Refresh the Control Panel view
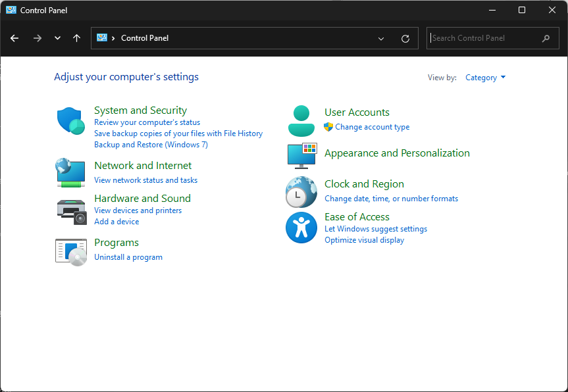The height and width of the screenshot is (392, 568). tap(405, 38)
